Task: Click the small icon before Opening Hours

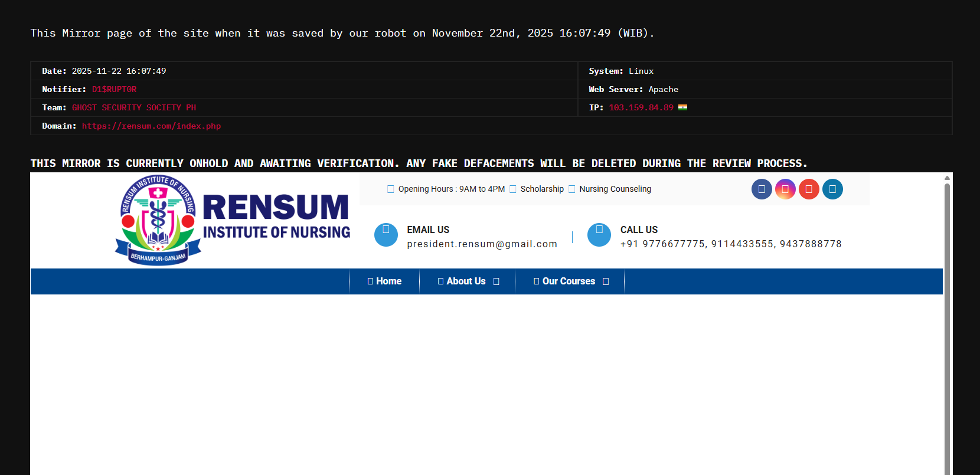Action: click(390, 189)
